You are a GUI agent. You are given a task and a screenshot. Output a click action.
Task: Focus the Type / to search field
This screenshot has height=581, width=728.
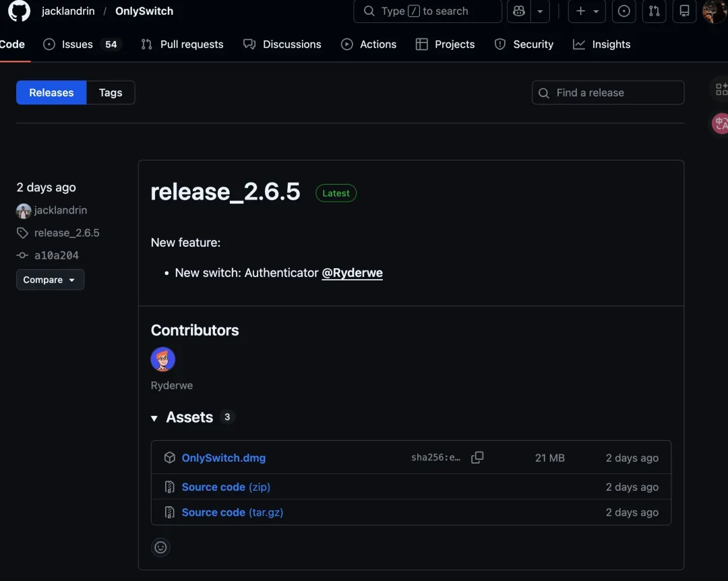[427, 11]
